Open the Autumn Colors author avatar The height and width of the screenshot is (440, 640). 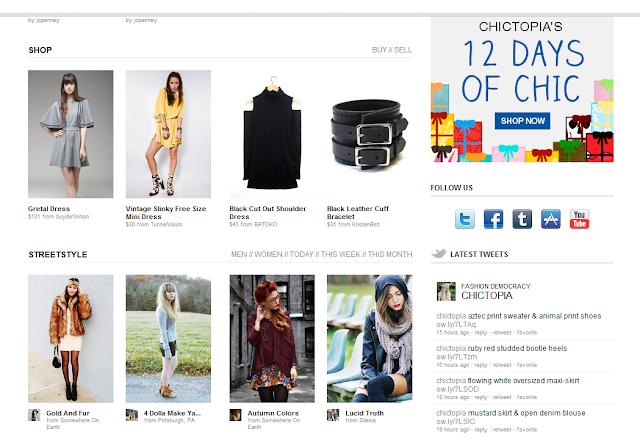[x=236, y=415]
